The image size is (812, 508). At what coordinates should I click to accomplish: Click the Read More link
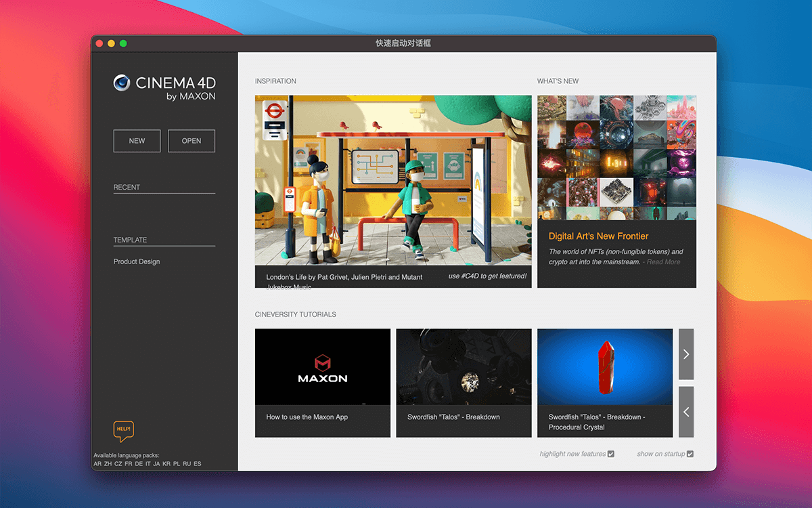[x=663, y=262]
